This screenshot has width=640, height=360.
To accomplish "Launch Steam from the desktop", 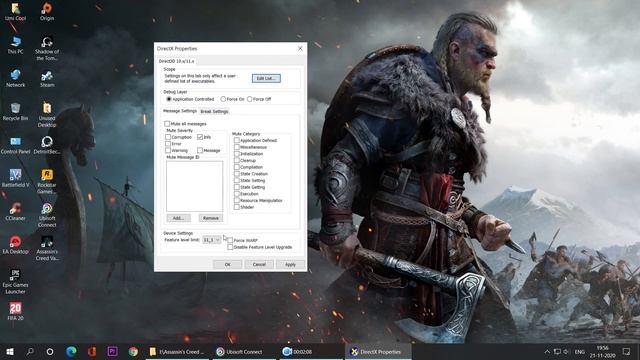I will [47, 78].
